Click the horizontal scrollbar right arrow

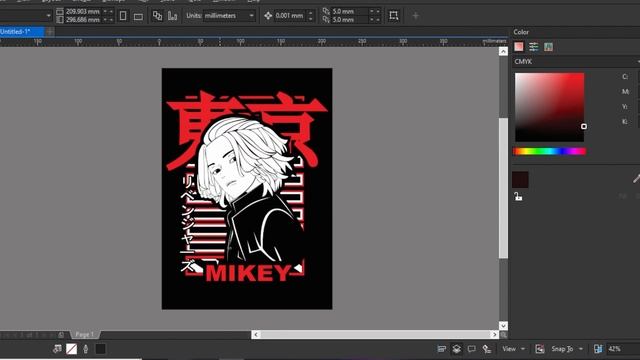click(x=494, y=335)
